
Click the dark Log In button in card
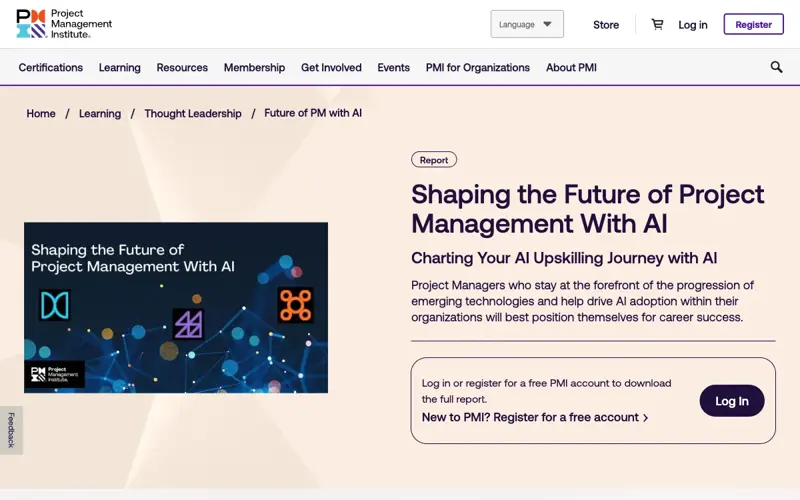pos(732,401)
